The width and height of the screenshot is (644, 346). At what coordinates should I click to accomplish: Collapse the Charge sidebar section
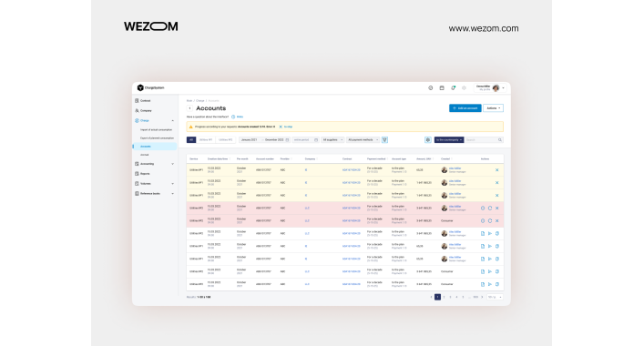click(172, 121)
